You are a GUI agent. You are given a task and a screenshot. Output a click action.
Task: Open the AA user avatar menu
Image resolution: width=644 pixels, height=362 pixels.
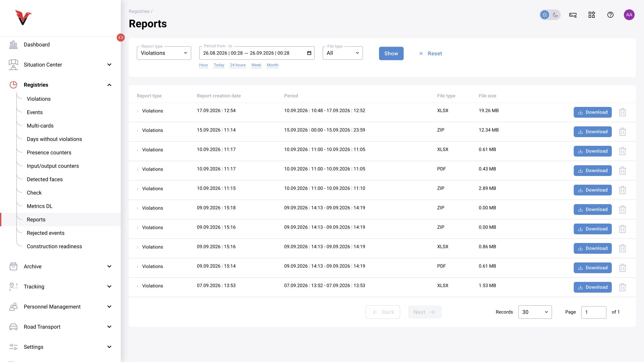click(x=629, y=15)
